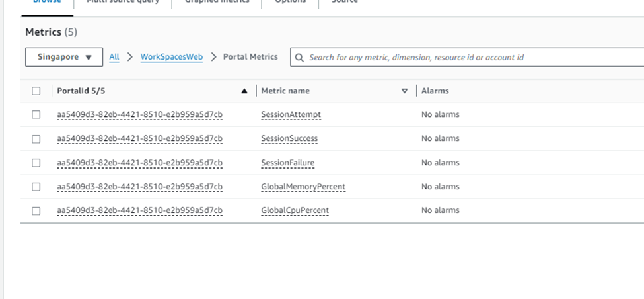644x299 pixels.
Task: Click the Metrics (5) heading
Action: (51, 32)
